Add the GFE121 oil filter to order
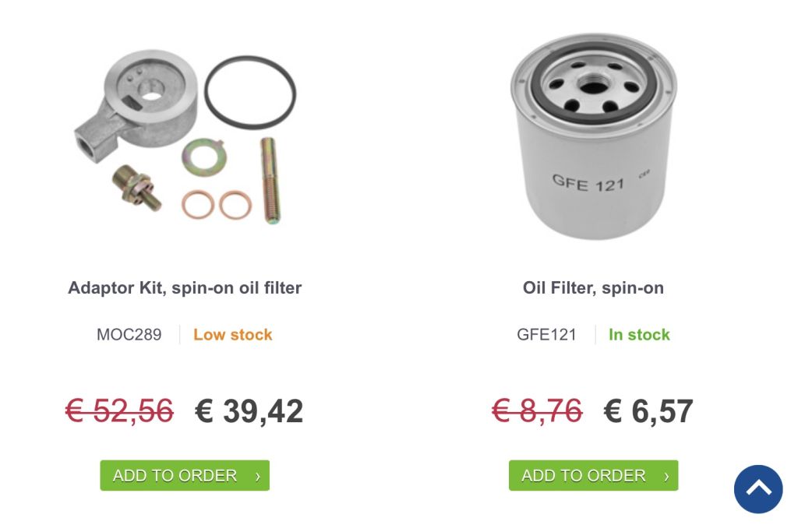This screenshot has width=798, height=532. (593, 476)
